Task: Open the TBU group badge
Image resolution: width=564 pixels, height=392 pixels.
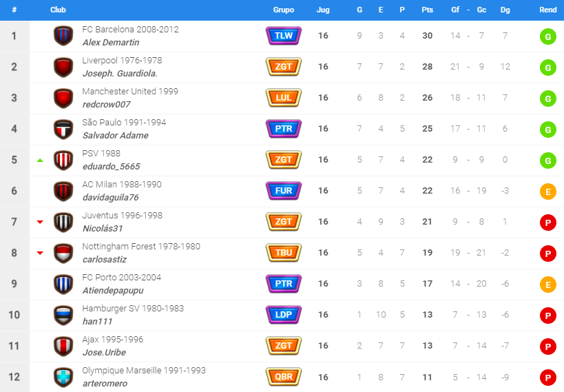Action: [x=284, y=253]
